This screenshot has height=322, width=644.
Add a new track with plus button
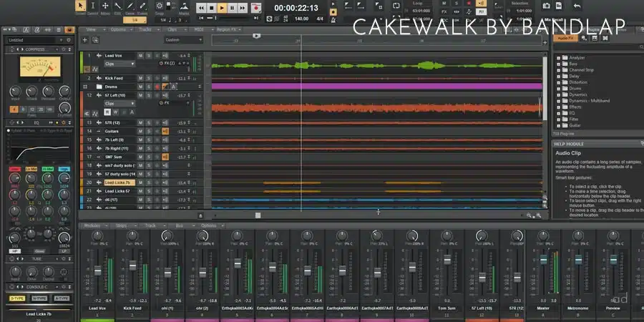(85, 40)
